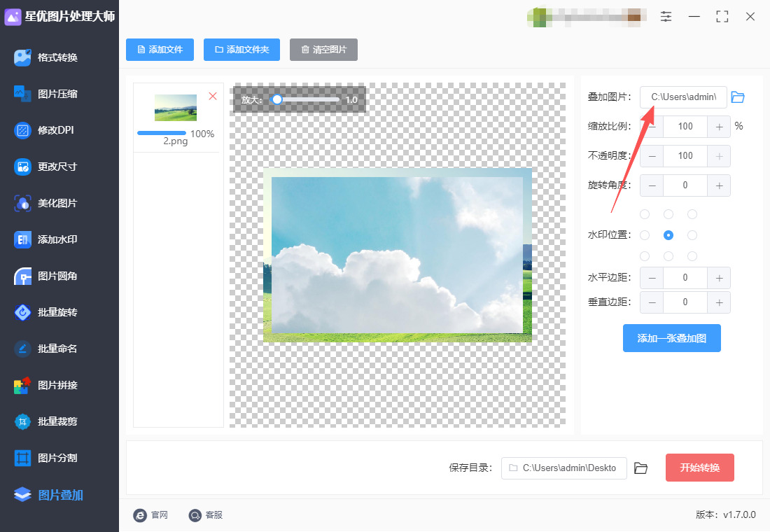Select bottom-center watermark position

[668, 256]
